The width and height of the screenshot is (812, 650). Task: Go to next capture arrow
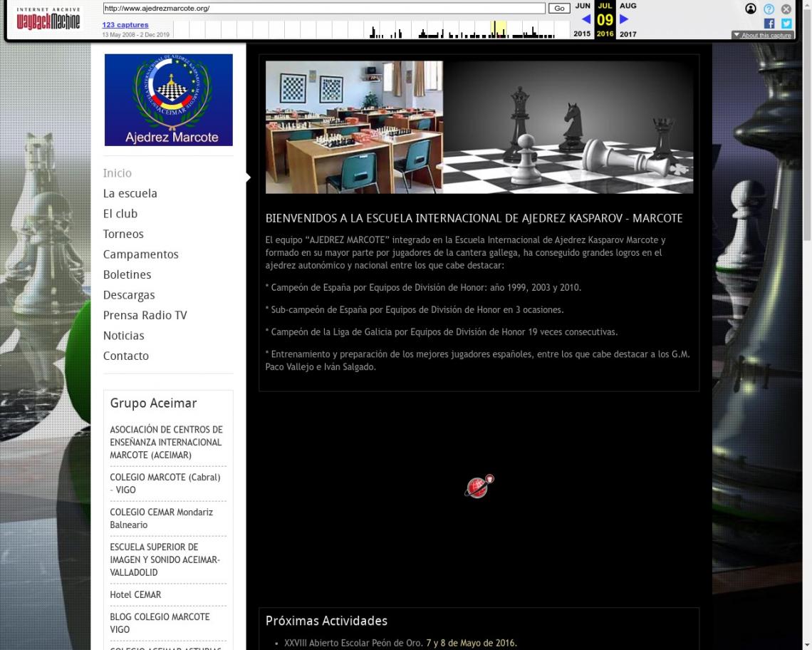tap(624, 19)
